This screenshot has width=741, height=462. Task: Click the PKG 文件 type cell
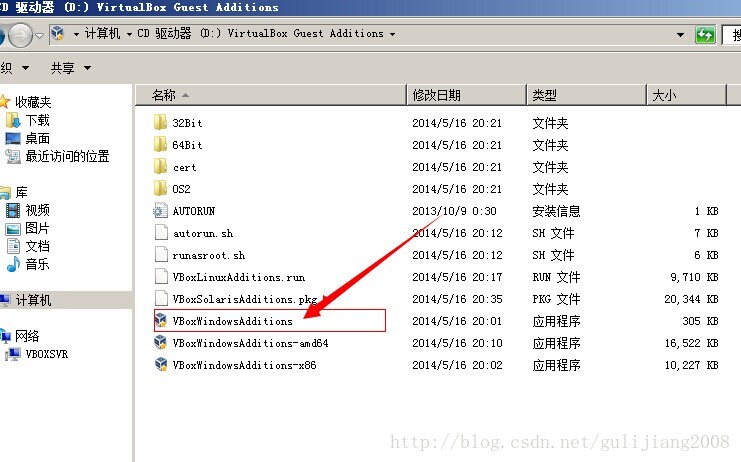[556, 299]
